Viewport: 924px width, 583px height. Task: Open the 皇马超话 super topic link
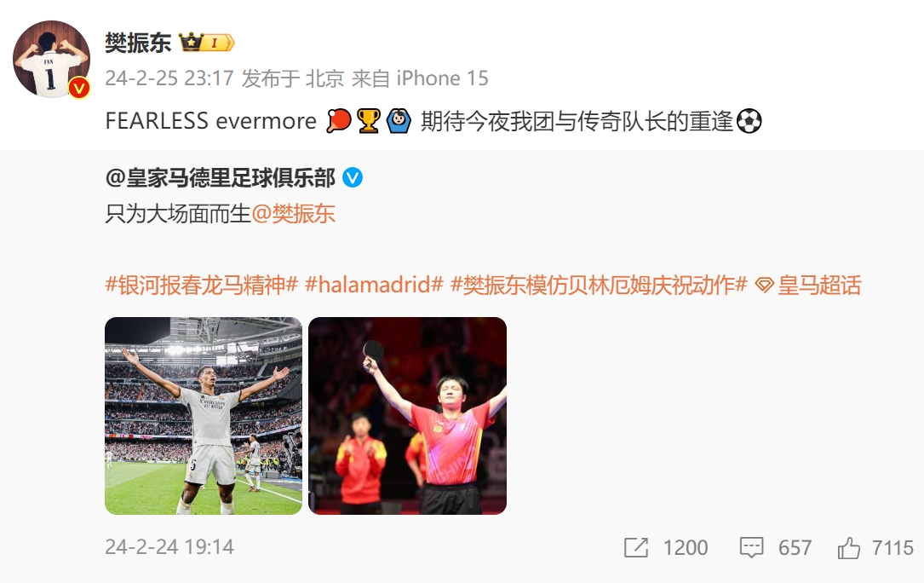(819, 285)
